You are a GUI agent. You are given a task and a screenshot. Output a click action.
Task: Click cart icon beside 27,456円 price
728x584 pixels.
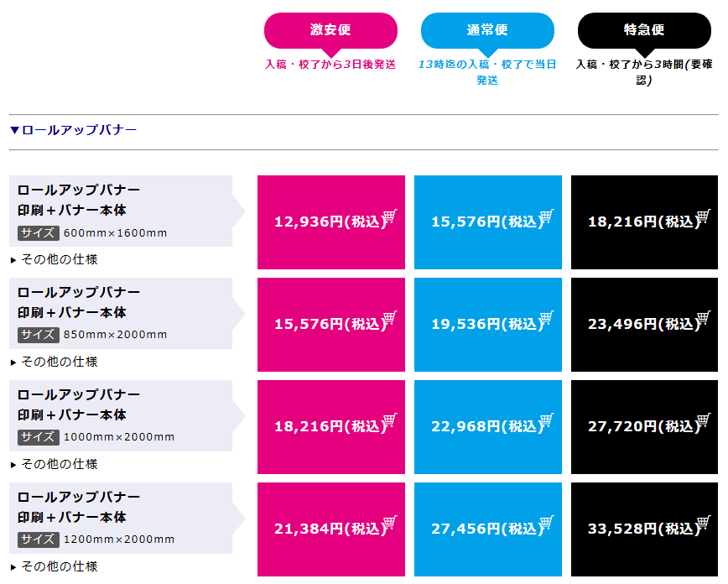coord(546,524)
